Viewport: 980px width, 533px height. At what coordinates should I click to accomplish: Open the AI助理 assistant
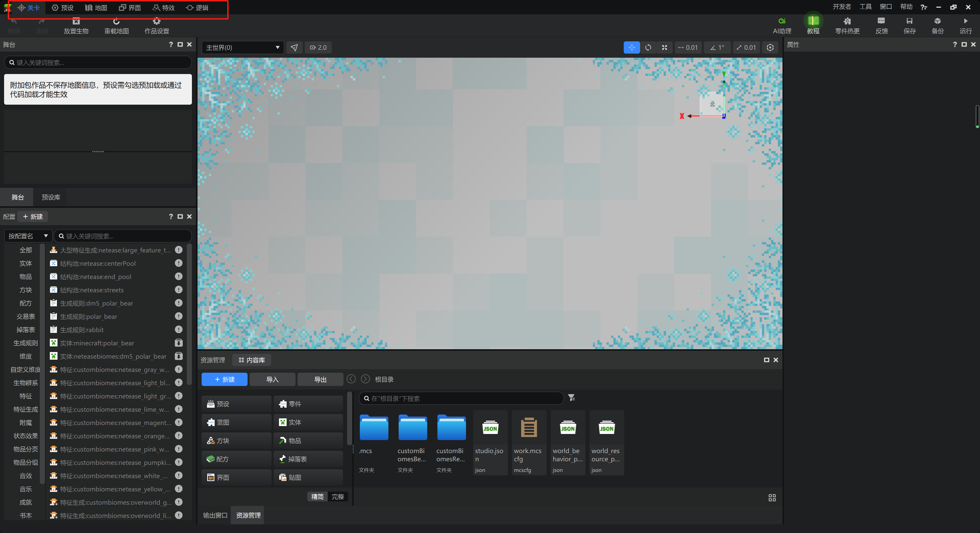(782, 26)
